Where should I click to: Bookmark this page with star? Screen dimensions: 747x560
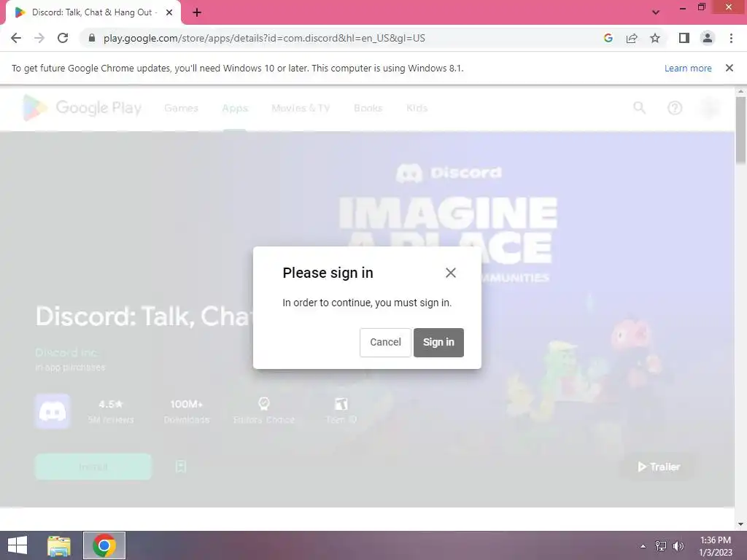[655, 38]
